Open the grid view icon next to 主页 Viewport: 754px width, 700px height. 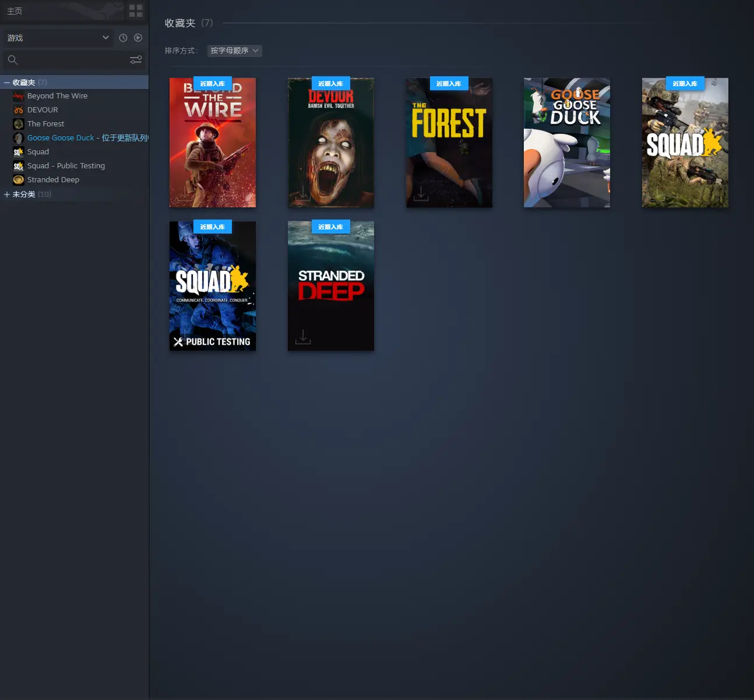(136, 10)
